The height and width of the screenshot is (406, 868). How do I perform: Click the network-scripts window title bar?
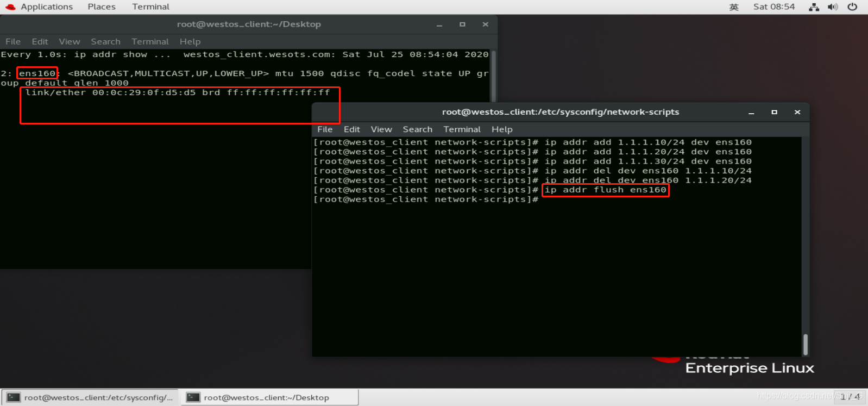(x=561, y=112)
